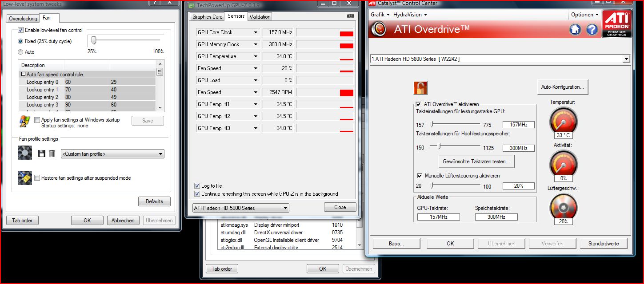Click the fan speed 20% value field
This screenshot has width=644, height=284.
click(x=518, y=186)
